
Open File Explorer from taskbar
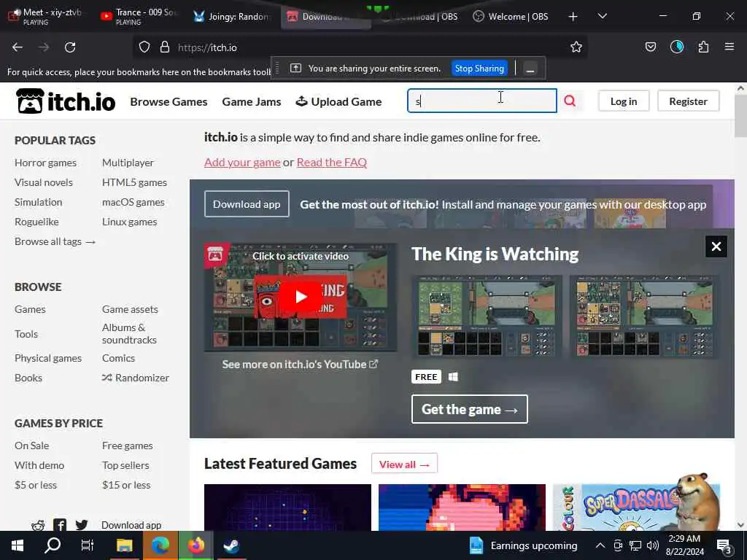point(124,545)
